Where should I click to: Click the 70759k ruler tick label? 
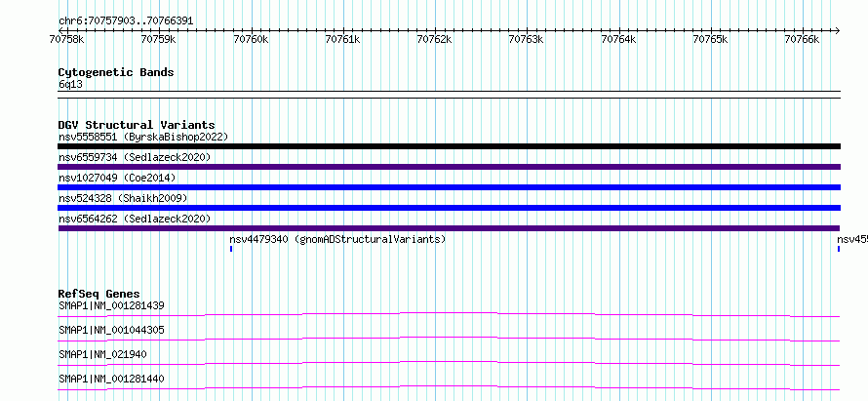tap(158, 39)
